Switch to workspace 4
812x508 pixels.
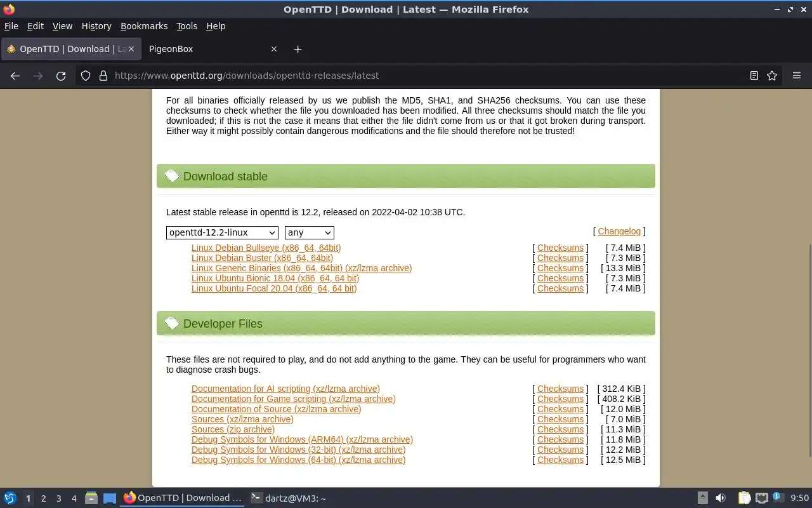(x=74, y=498)
